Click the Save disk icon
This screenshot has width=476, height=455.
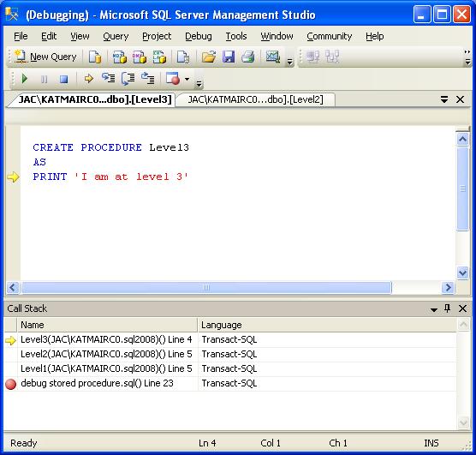point(229,57)
